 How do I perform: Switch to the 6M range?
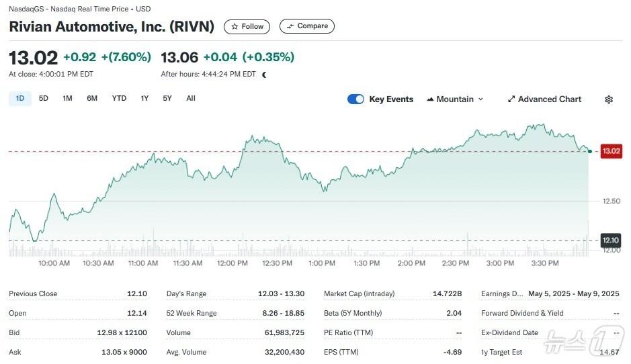point(92,99)
